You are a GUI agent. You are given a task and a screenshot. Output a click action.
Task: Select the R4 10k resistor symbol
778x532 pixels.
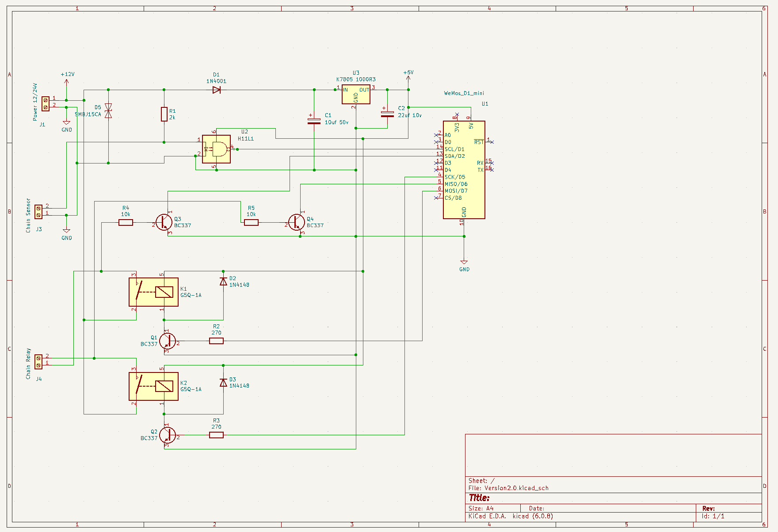[x=126, y=222]
